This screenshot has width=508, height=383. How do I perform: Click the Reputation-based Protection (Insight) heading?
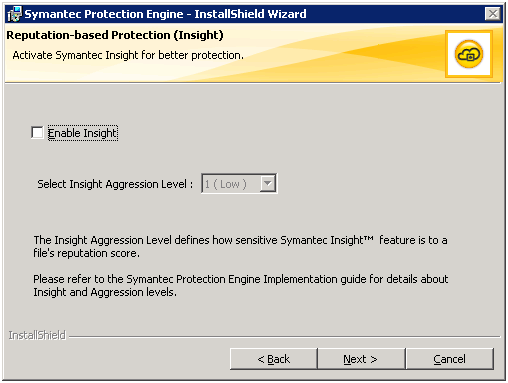115,35
